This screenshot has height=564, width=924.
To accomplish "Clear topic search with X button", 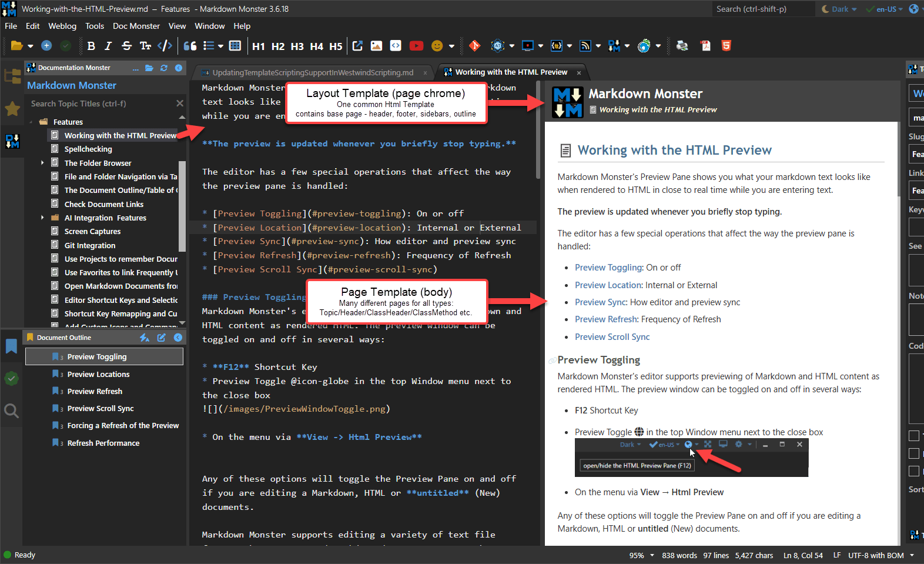I will click(x=180, y=104).
